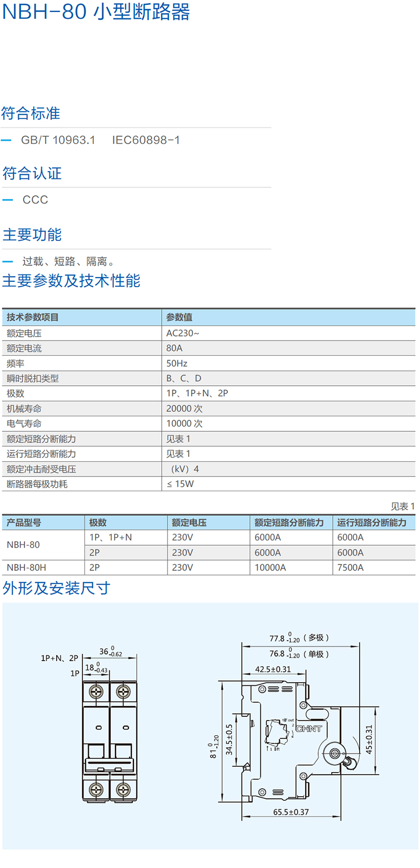Image resolution: width=420 pixels, height=868 pixels.
Task: Click the value "10000 次"
Action: [x=184, y=424]
